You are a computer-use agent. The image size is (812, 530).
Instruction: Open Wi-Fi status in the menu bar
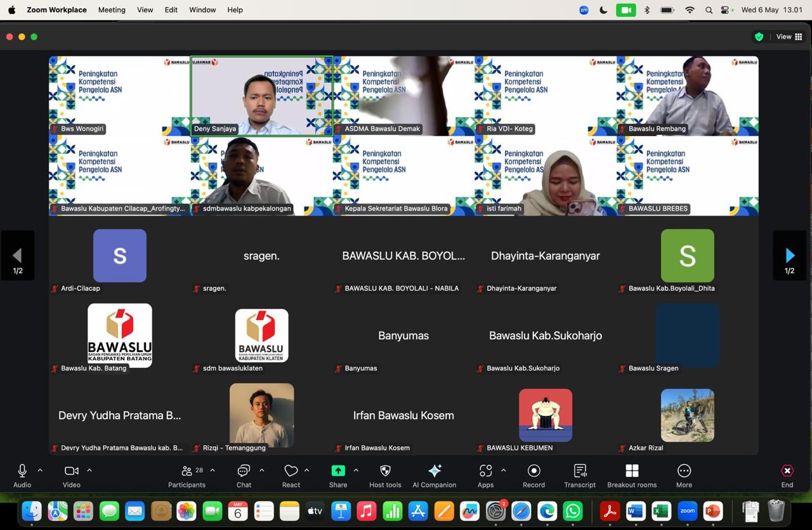pyautogui.click(x=690, y=10)
